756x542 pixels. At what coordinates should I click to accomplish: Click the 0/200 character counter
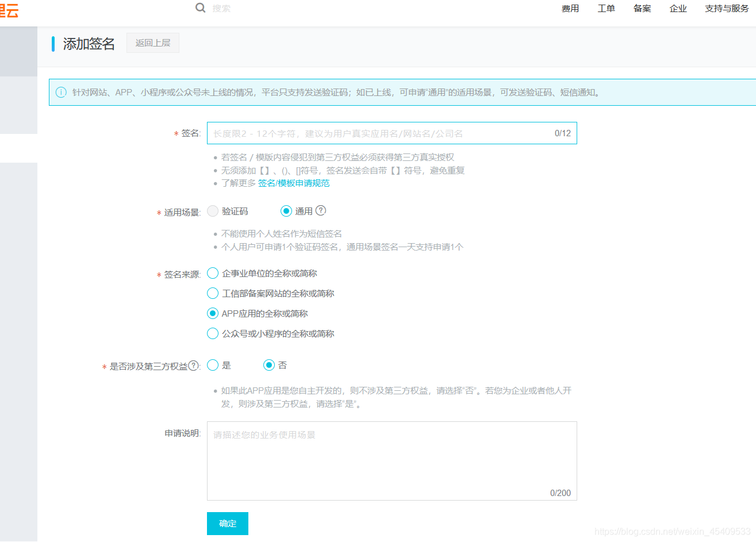coord(561,493)
